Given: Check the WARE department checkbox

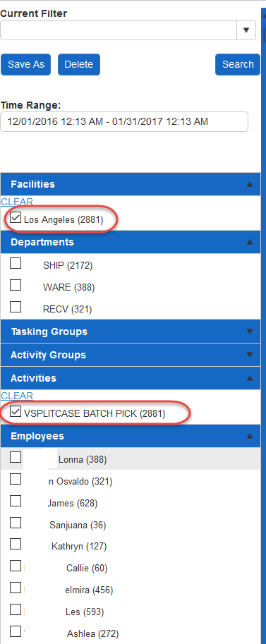Looking at the screenshot, I should point(16,285).
